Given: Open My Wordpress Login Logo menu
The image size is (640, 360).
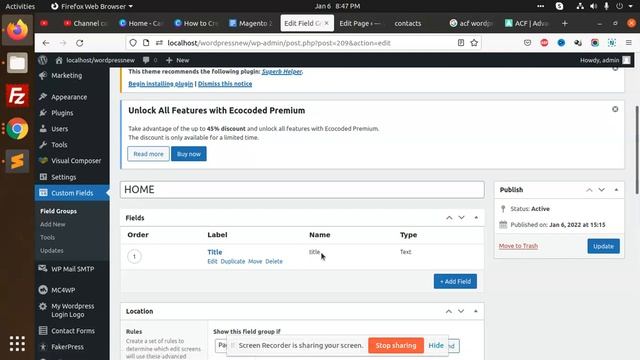Looking at the screenshot, I should [x=72, y=310].
